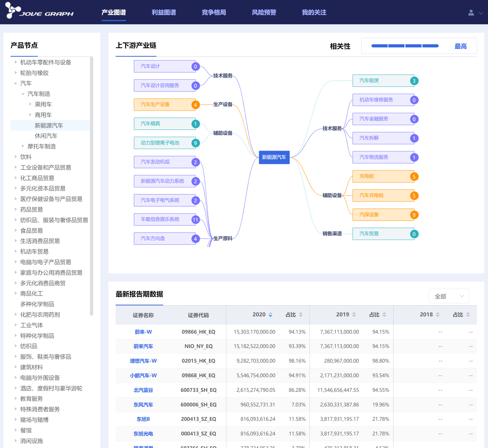The width and height of the screenshot is (488, 448).
Task: Click the 0 badge on 汽车贸易
Action: (414, 234)
